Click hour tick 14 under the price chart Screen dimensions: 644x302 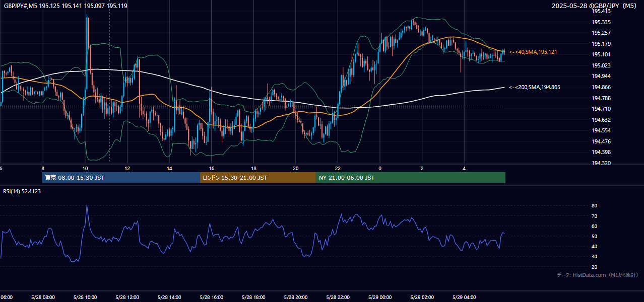pyautogui.click(x=169, y=169)
